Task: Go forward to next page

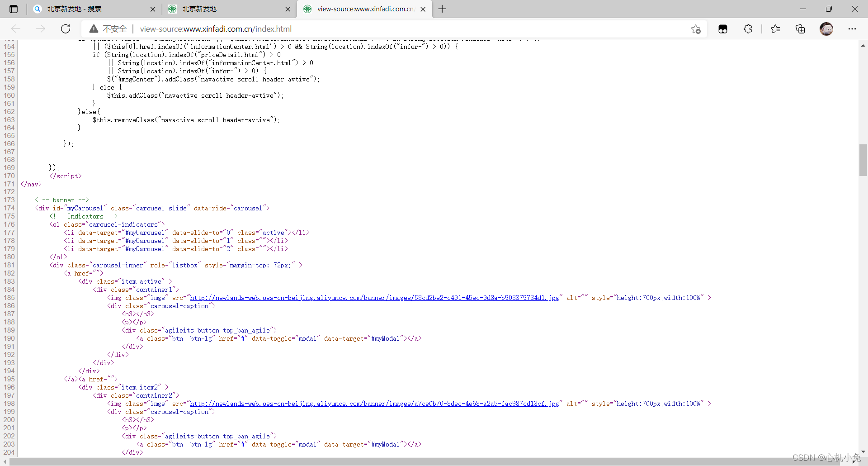Action: point(41,29)
